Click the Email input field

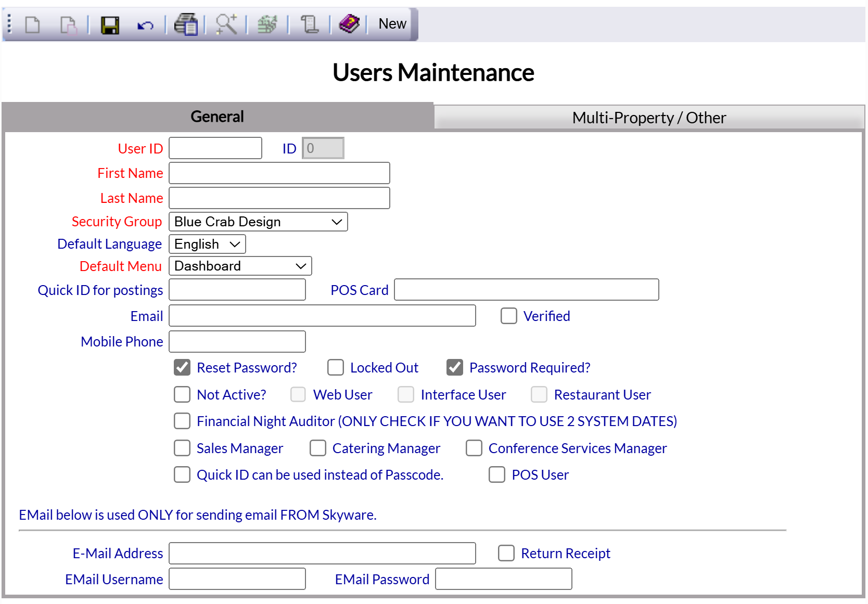tap(323, 316)
